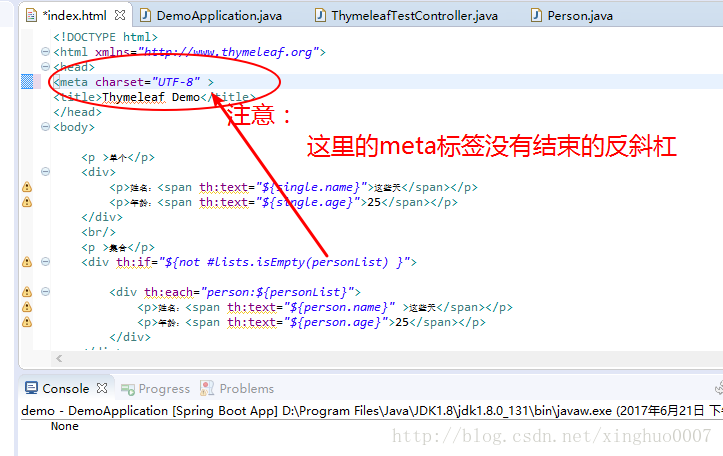Open the ThymeleafTestController.java tab
Screen dimensions: 723x456
point(414,16)
